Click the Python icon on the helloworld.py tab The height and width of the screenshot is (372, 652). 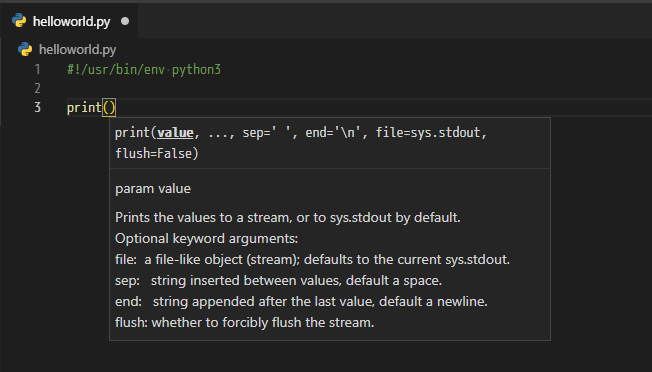19,20
